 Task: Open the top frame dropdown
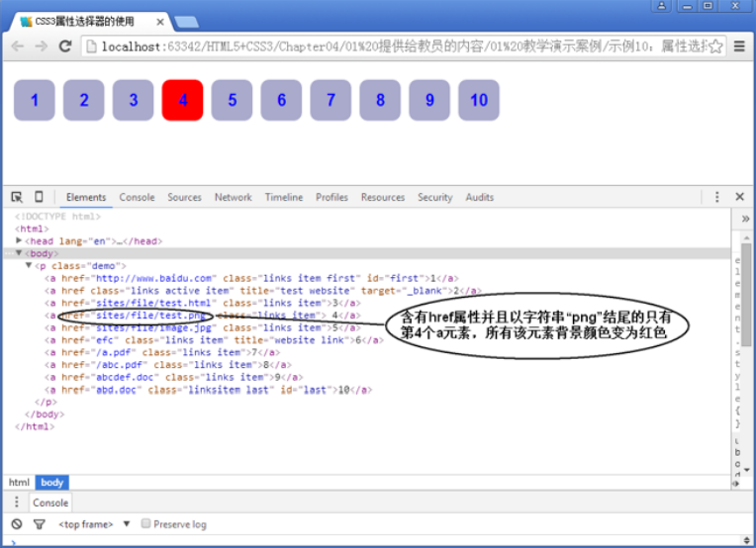tap(94, 524)
